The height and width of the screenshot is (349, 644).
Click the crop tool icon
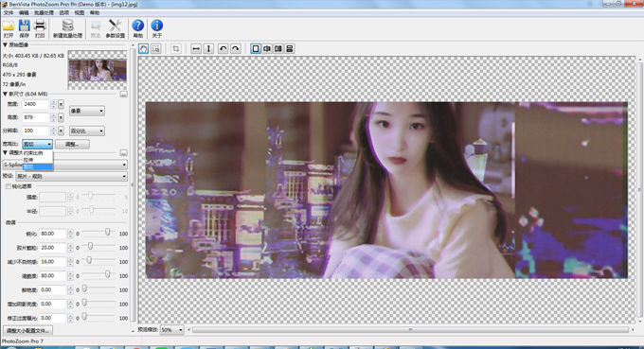(x=176, y=49)
